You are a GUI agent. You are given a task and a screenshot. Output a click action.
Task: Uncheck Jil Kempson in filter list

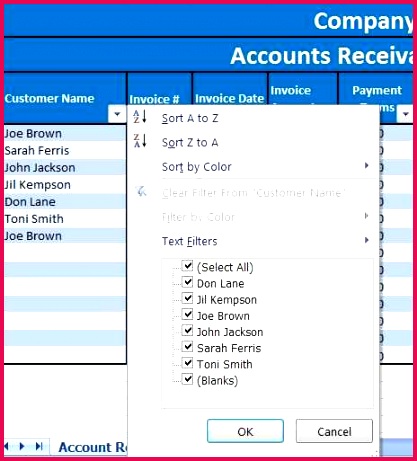pos(187,298)
